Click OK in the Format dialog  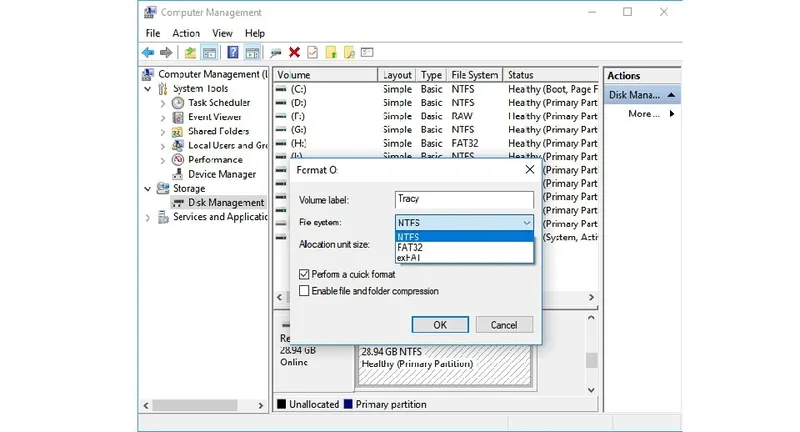pyautogui.click(x=440, y=325)
